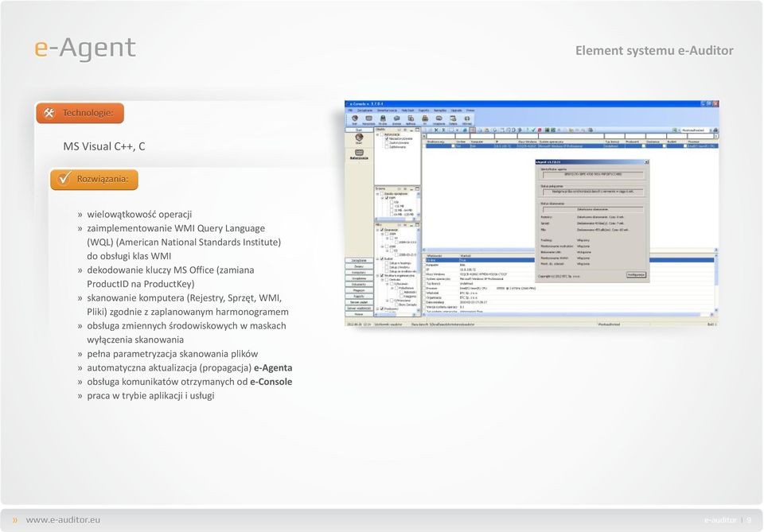
Task: Collapse the 2009 node in Filtry tree
Action: [x=383, y=234]
